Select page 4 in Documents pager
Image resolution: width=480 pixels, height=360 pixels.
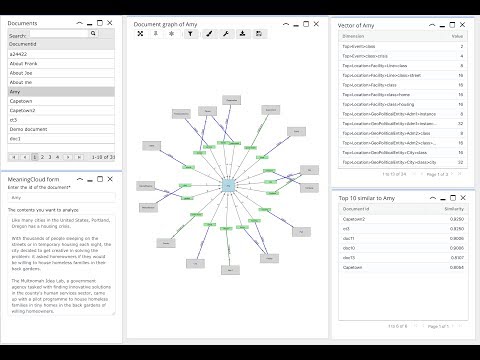tap(57, 157)
